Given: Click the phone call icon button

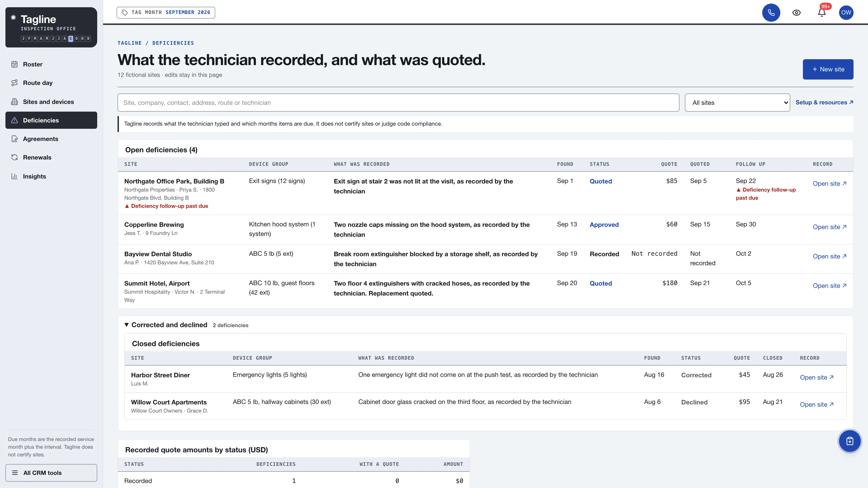Looking at the screenshot, I should (771, 12).
